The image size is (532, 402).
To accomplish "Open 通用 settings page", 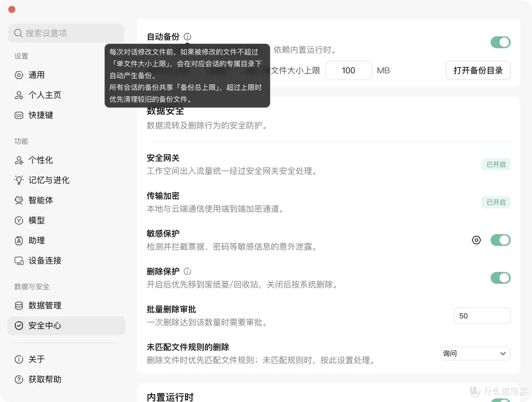I will pyautogui.click(x=66, y=75).
